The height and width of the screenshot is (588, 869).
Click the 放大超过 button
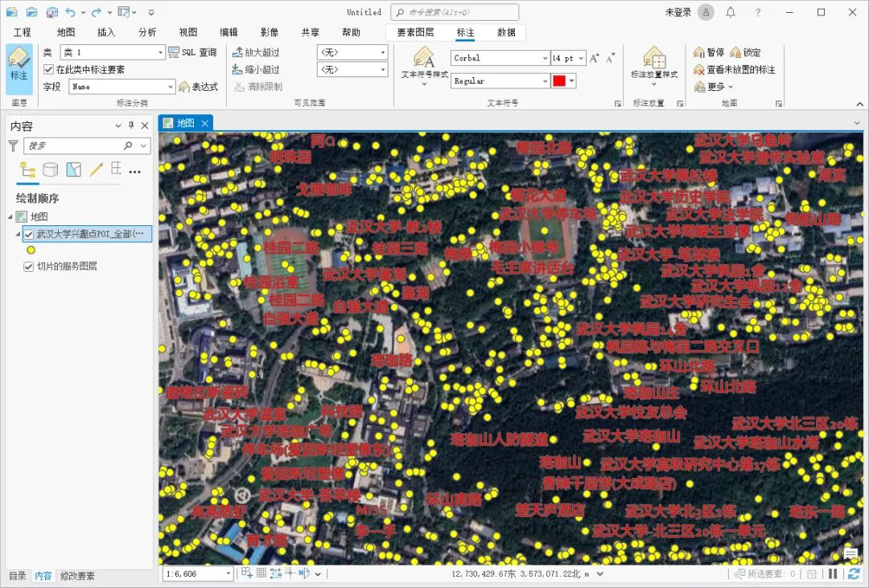(x=256, y=52)
